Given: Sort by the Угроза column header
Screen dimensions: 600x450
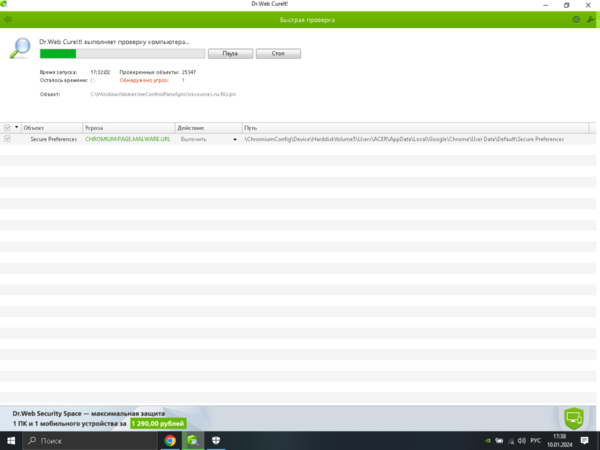Looking at the screenshot, I should tap(129, 128).
